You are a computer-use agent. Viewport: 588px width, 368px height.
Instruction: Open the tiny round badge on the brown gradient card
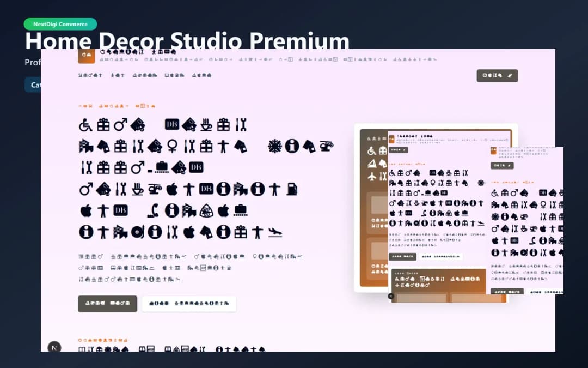click(391, 296)
